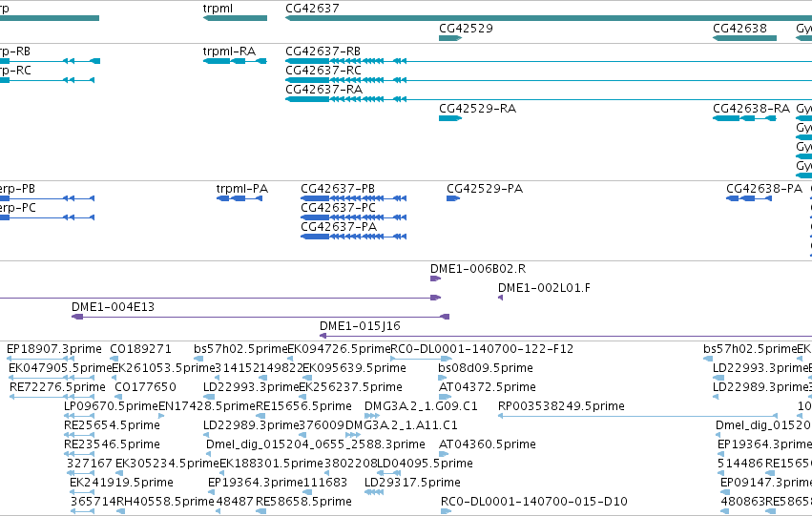
Task: Select the RE25654.5prime EST label
Action: 112,426
